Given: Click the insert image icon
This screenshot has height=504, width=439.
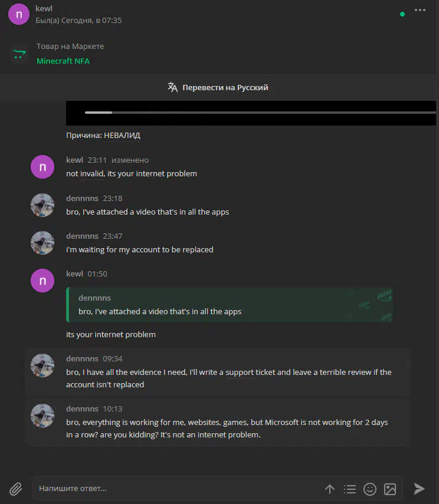Looking at the screenshot, I should pyautogui.click(x=390, y=489).
